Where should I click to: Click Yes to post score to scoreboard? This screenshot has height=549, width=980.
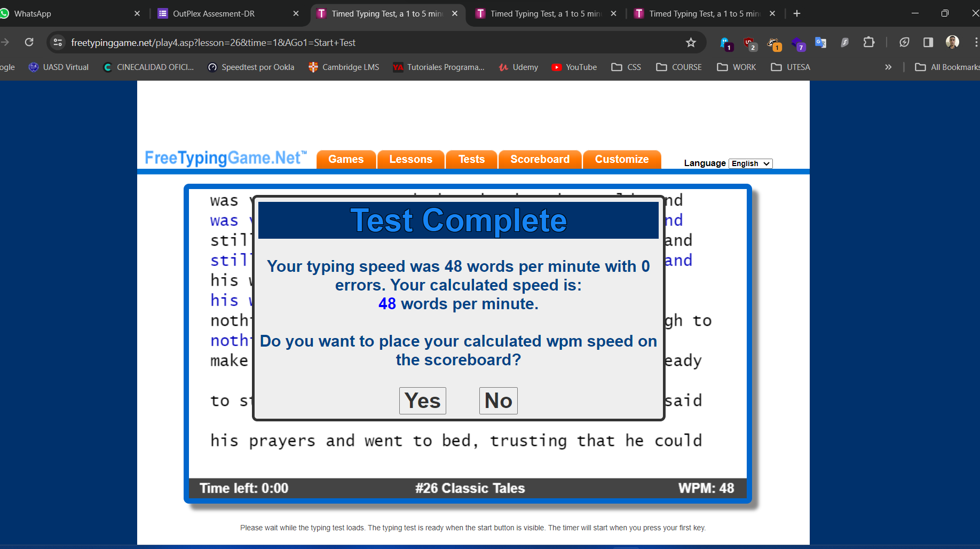423,401
